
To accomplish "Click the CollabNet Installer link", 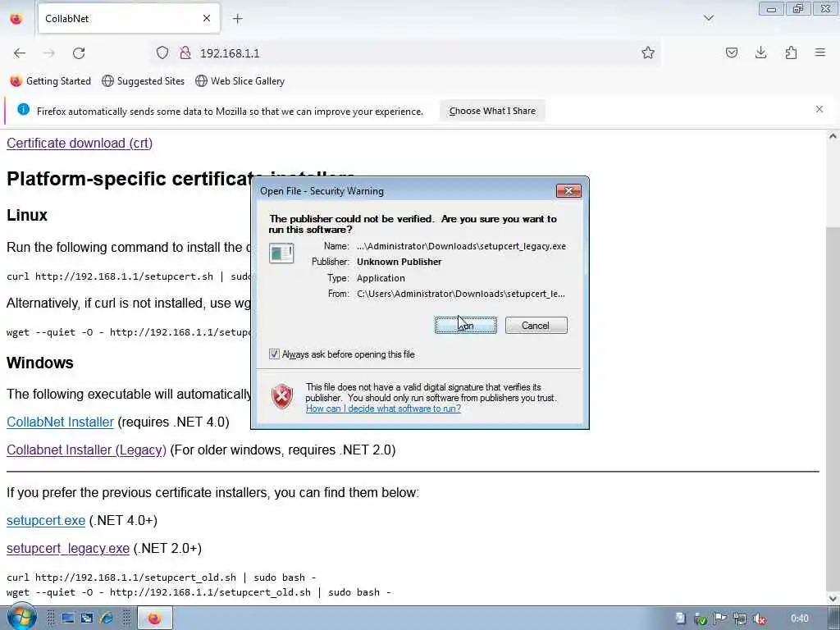I will (60, 422).
